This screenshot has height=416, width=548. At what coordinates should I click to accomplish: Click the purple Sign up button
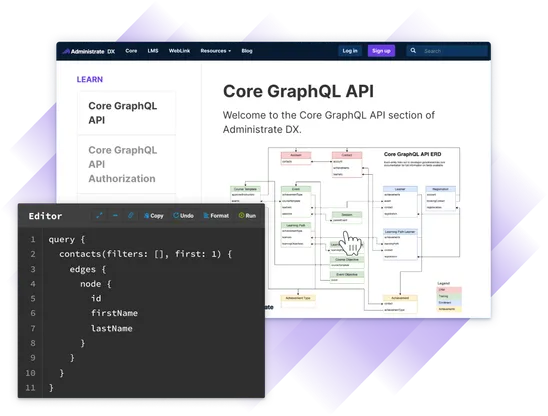381,51
